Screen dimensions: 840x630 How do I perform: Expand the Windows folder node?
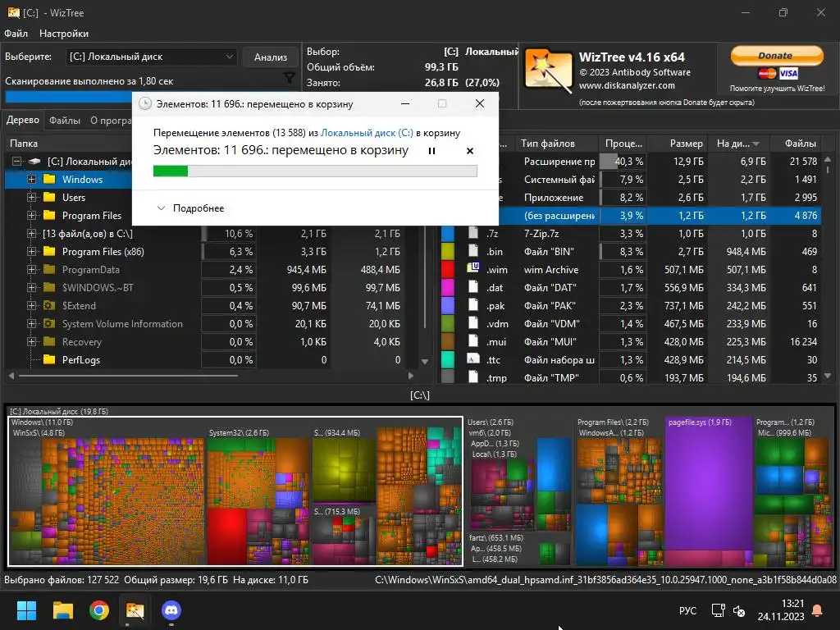(x=32, y=180)
